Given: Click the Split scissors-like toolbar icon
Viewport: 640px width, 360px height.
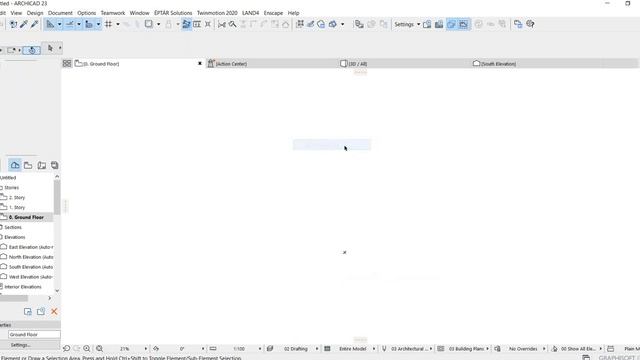Looking at the screenshot, I should tap(222, 24).
